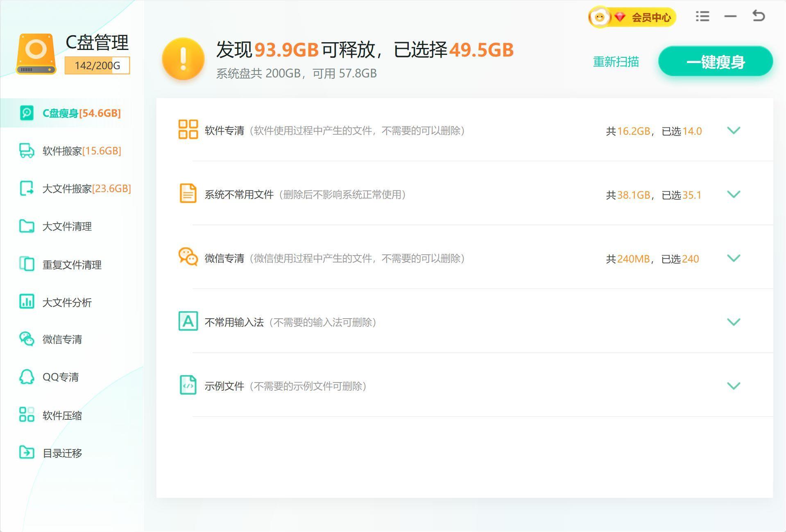Click the 不常用输入法 letter A icon
This screenshot has width=786, height=532.
(x=188, y=321)
